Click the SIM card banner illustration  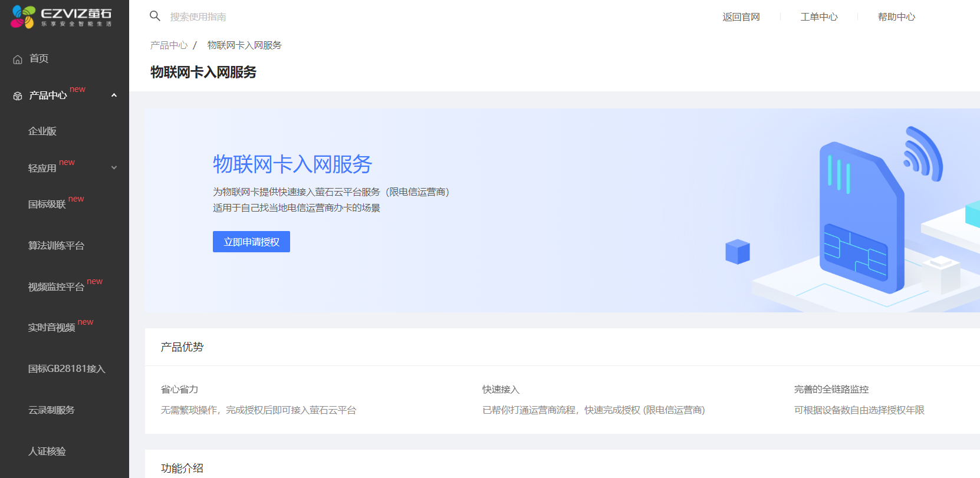pyautogui.click(x=861, y=218)
